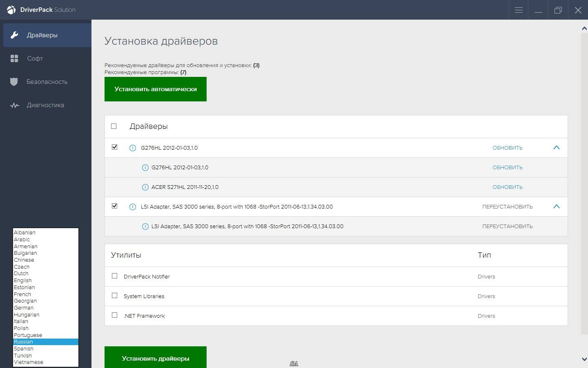
Task: Select Albanian in language list
Action: [x=46, y=233]
